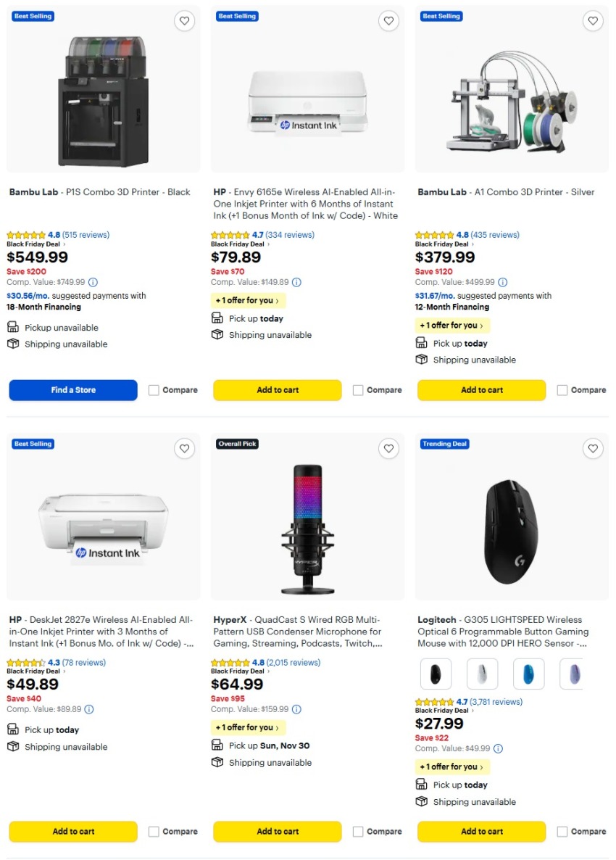Screen dimensions: 616x860
Task: Expand Black Friday Deal for the Logitech G305
Action: pos(443,710)
